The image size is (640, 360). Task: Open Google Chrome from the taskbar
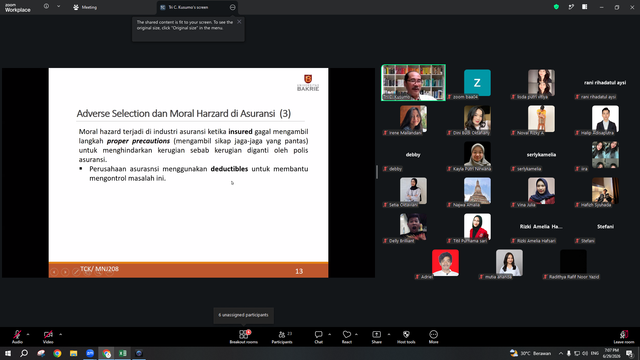click(x=57, y=353)
